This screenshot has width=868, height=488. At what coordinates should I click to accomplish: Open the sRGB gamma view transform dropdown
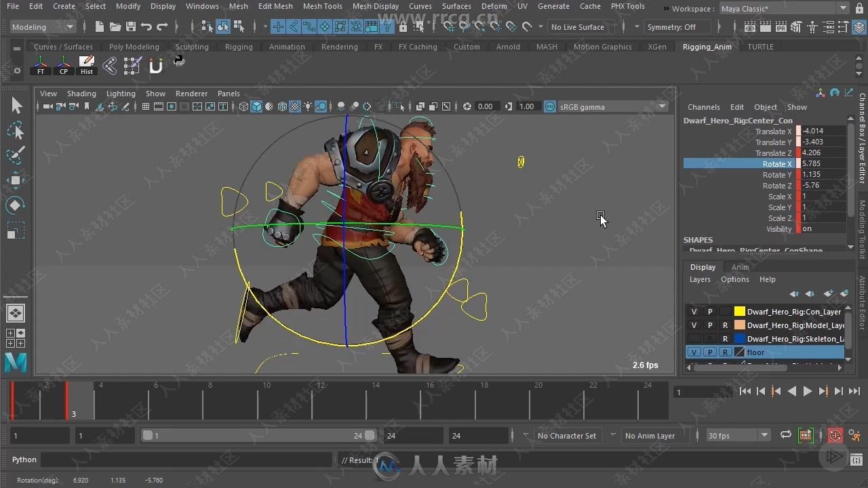tap(613, 106)
